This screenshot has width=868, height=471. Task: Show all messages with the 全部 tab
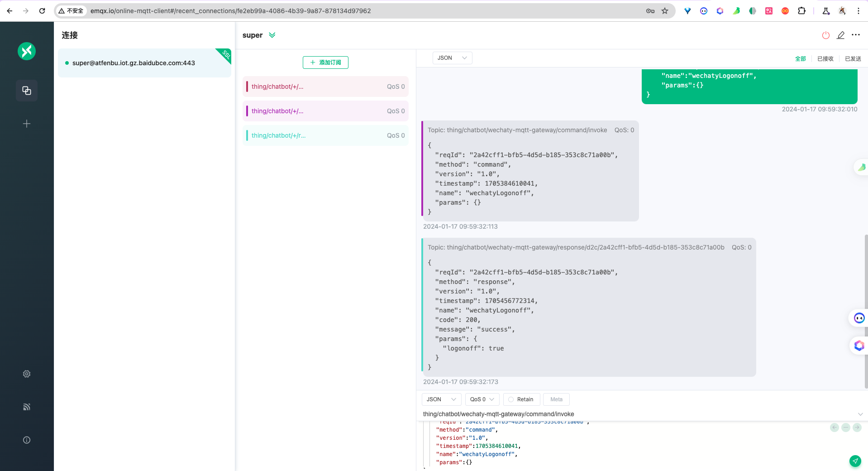click(x=801, y=58)
